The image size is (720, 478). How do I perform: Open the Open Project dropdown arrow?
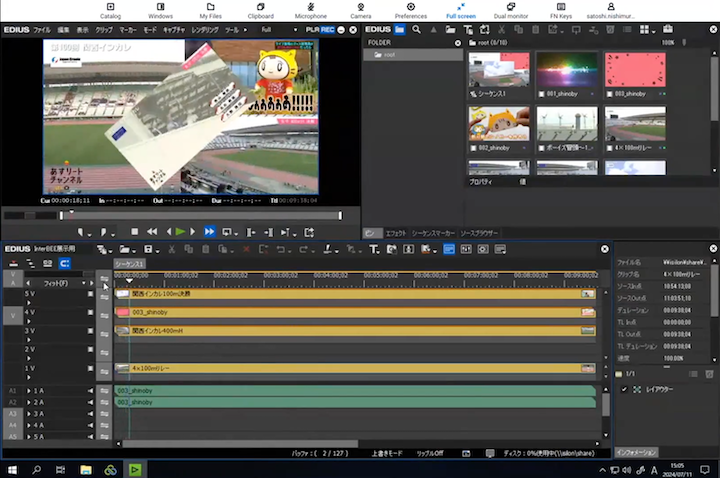pyautogui.click(x=134, y=249)
